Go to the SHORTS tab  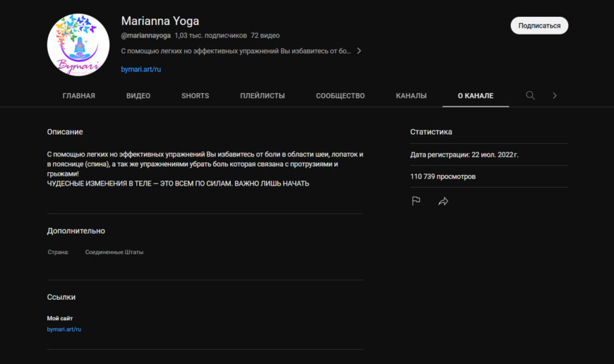click(x=195, y=96)
